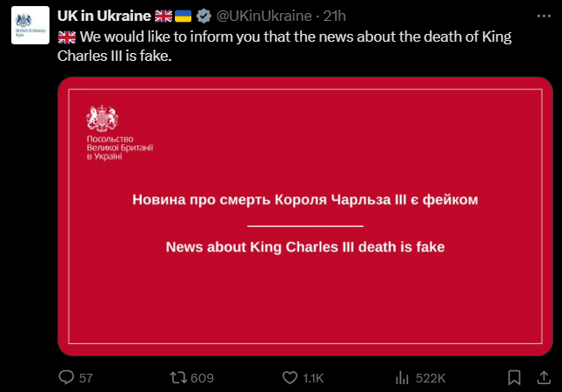Click the Ukraine flag emoji beside name
The image size is (562, 392).
point(184,16)
